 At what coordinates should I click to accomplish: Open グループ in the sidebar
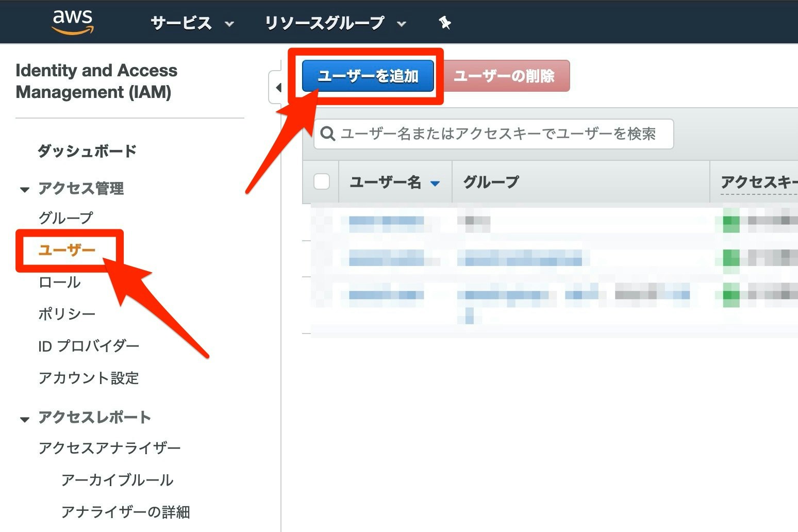click(x=65, y=218)
